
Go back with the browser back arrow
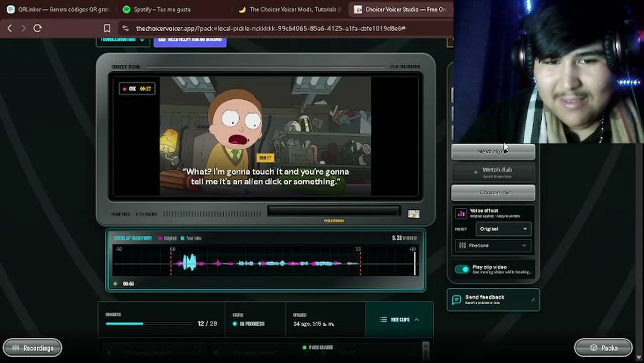[9, 28]
